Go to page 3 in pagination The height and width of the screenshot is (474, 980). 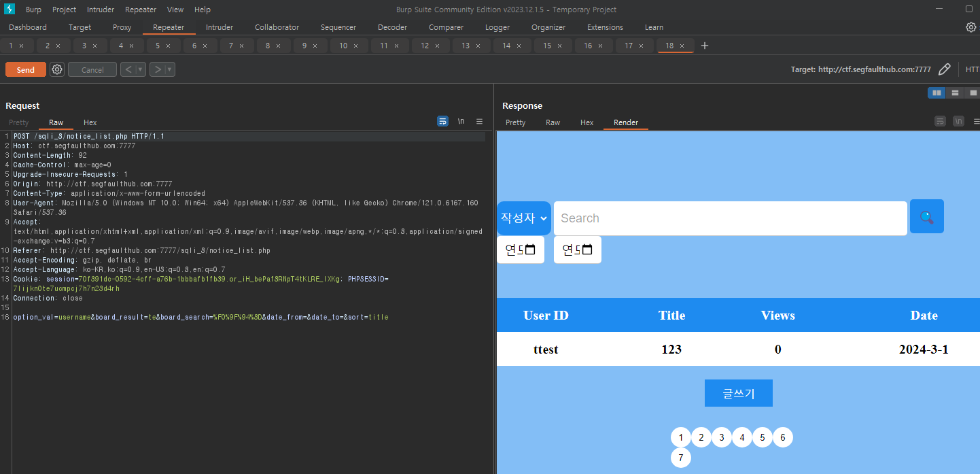(x=722, y=437)
